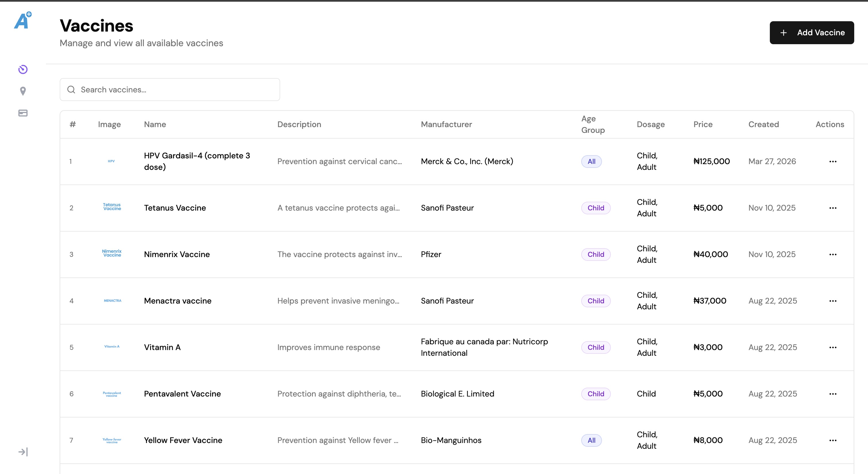This screenshot has height=474, width=868.
Task: Click the Actions column header
Action: pos(830,124)
